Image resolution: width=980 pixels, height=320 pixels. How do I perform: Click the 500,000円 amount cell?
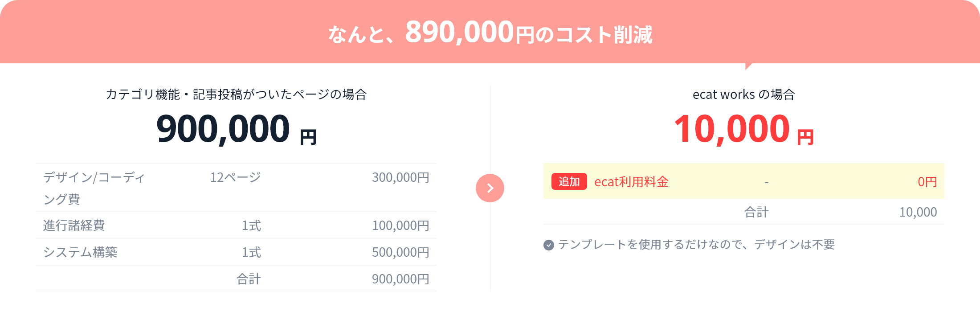(x=401, y=252)
